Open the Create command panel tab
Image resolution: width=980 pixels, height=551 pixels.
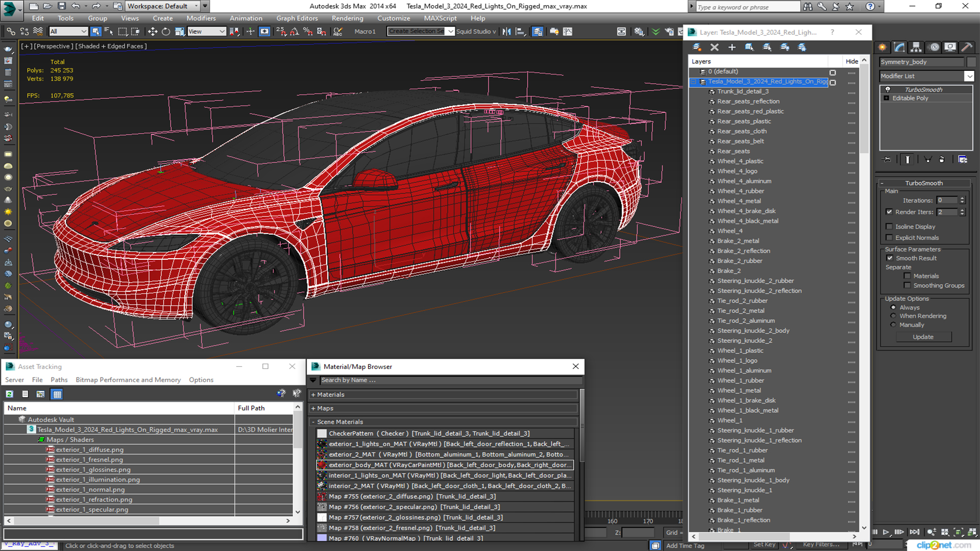coord(883,47)
